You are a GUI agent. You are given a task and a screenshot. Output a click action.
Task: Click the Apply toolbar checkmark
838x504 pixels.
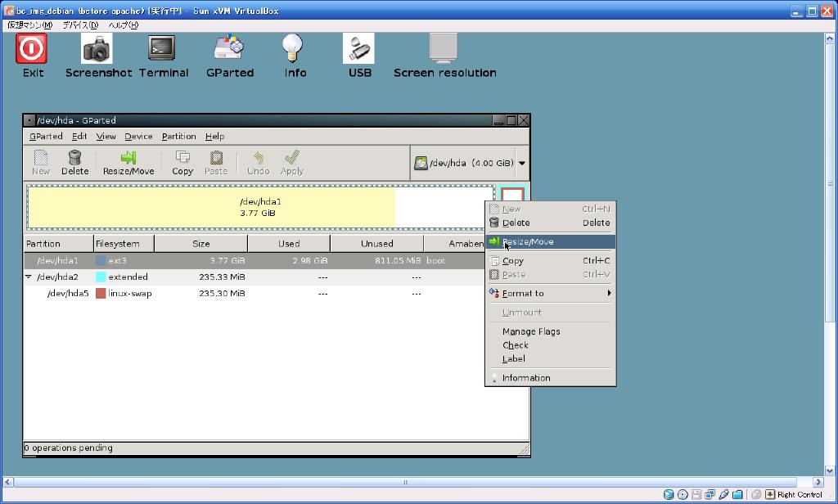[292, 163]
